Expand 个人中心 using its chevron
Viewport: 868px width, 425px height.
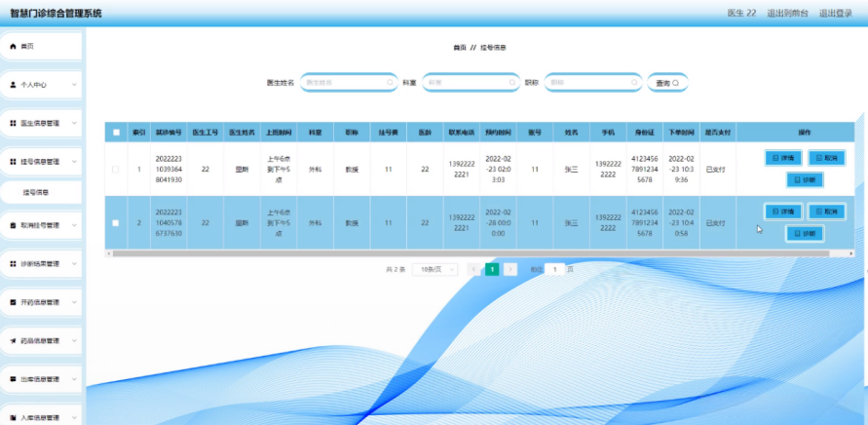74,85
